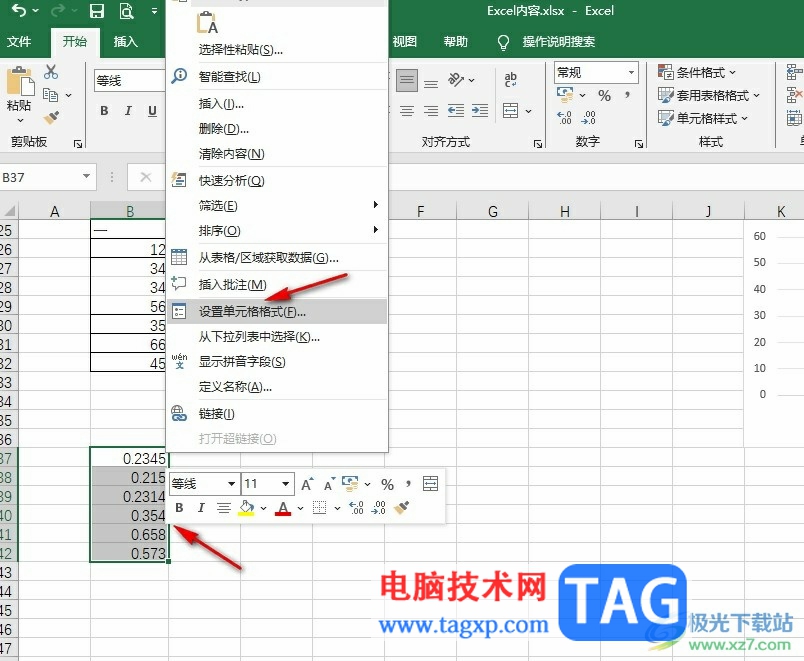Click Merge and Center in mini toolbar
Image resolution: width=804 pixels, height=661 pixels.
430,484
